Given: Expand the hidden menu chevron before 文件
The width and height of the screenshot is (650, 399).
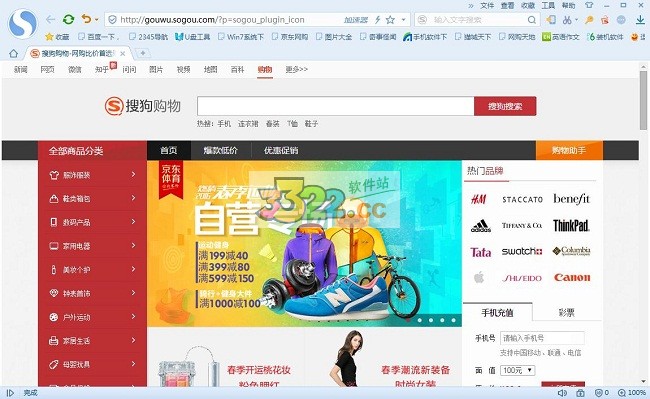Looking at the screenshot, I should 471,5.
